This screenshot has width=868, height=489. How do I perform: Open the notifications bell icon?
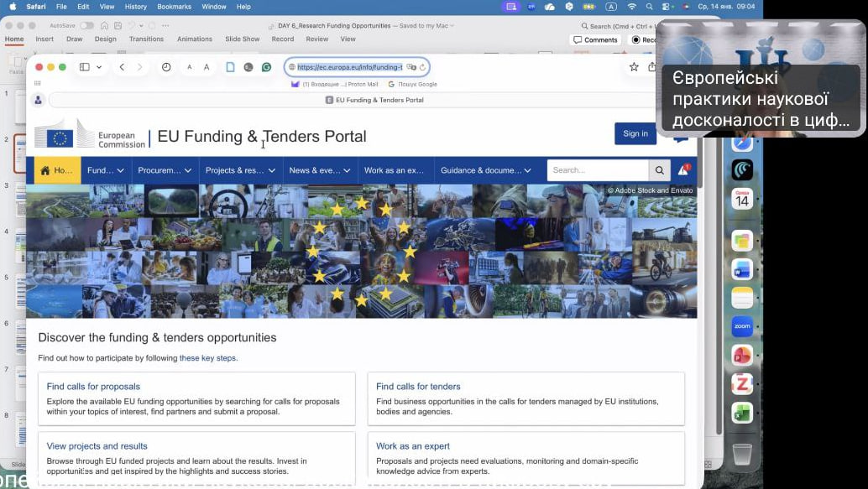684,170
